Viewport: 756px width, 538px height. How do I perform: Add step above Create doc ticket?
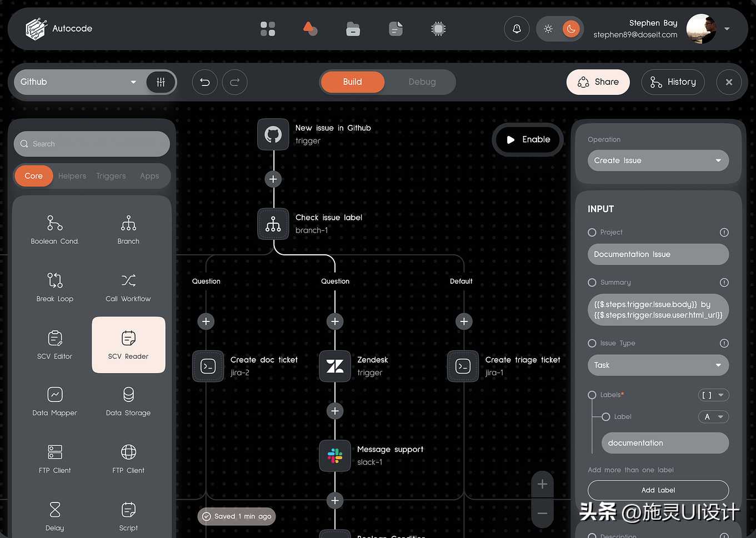[206, 321]
